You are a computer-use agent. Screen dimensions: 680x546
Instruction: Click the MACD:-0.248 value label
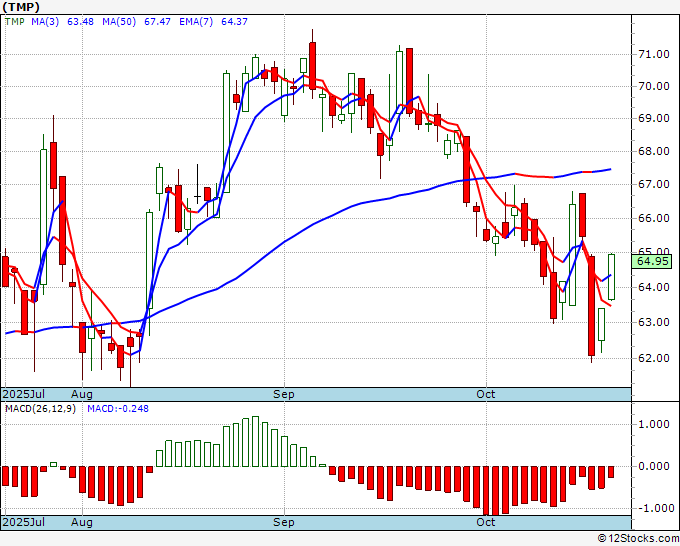118,409
